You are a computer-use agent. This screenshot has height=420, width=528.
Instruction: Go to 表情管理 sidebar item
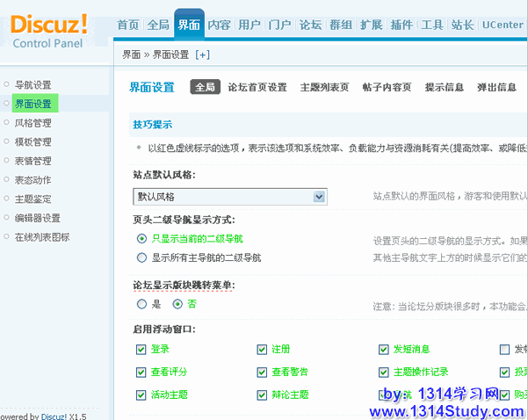click(33, 161)
